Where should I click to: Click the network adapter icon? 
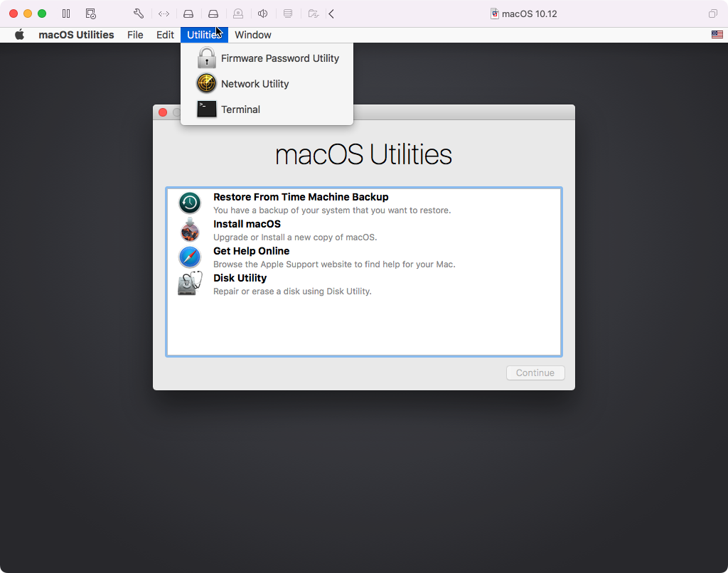click(x=164, y=14)
